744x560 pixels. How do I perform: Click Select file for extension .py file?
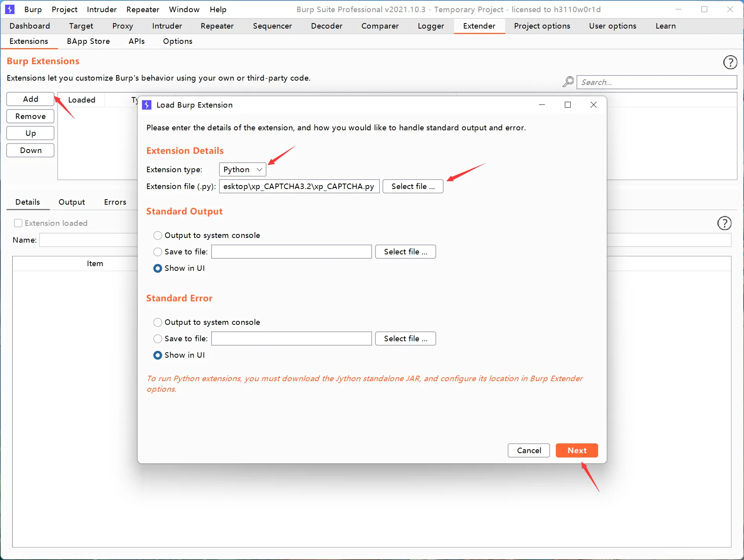point(413,186)
